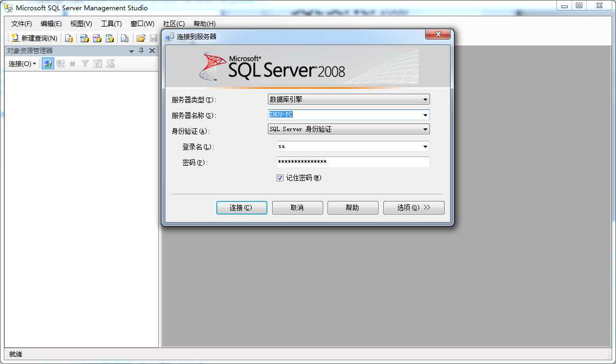Click Connect Object Explorer icon
This screenshot has height=364, width=616.
pyautogui.click(x=48, y=63)
